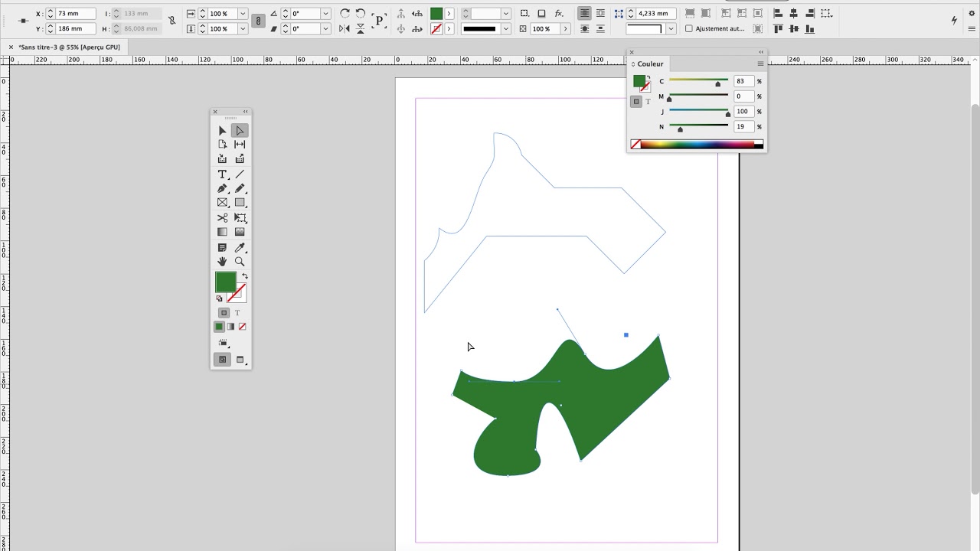980x551 pixels.
Task: Expand stroke color swatch options arrow
Action: click(449, 29)
